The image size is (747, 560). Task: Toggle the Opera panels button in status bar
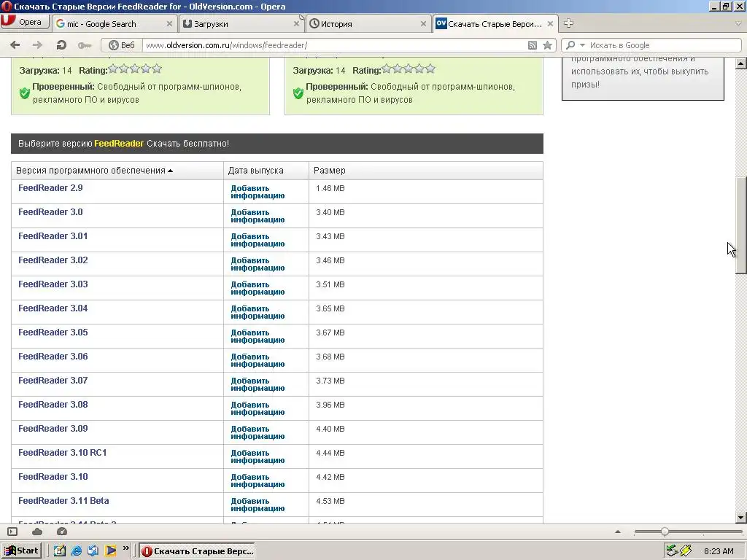[x=12, y=532]
